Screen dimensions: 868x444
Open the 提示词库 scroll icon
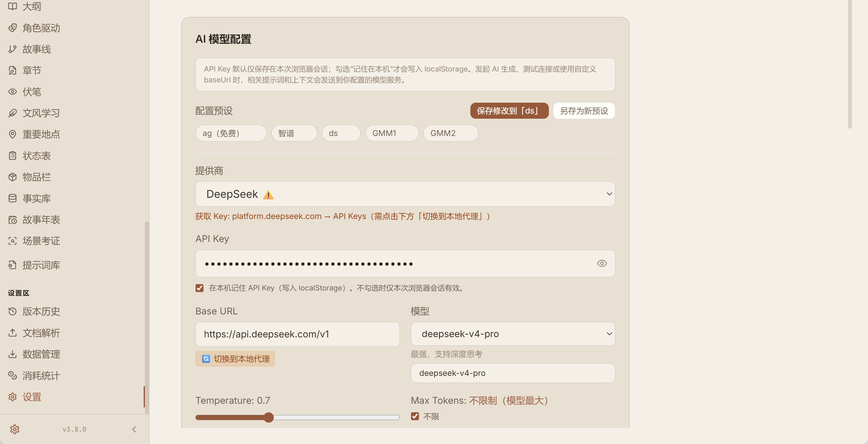click(x=12, y=265)
